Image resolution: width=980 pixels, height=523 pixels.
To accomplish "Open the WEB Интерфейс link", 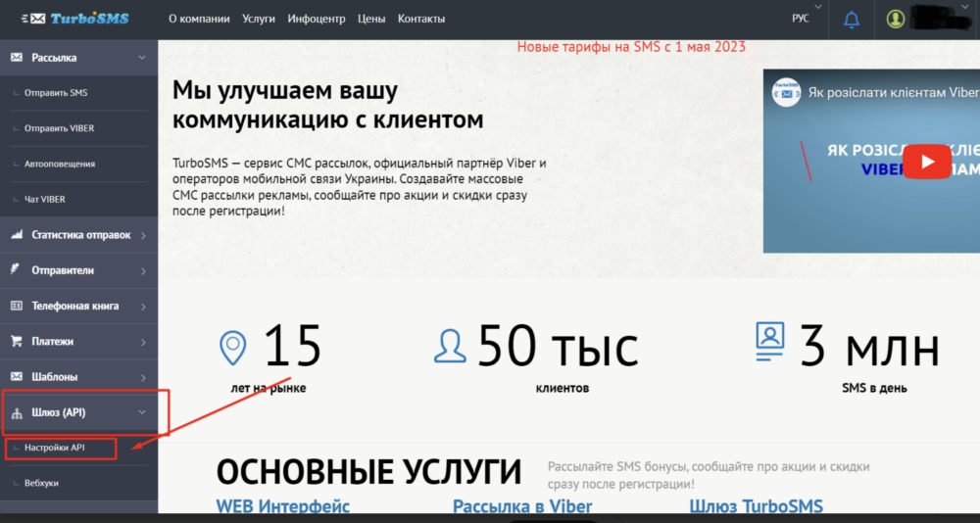I will tap(282, 506).
